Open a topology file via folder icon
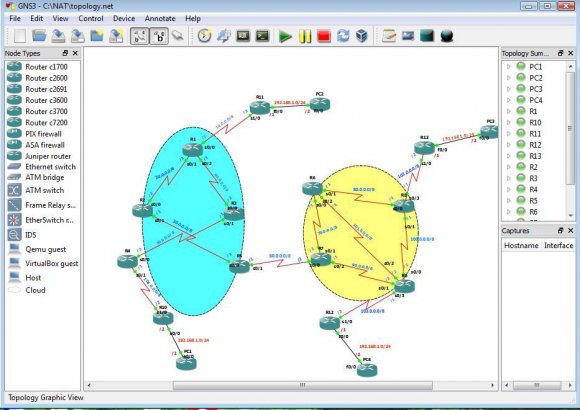580x410 pixels. (x=39, y=36)
